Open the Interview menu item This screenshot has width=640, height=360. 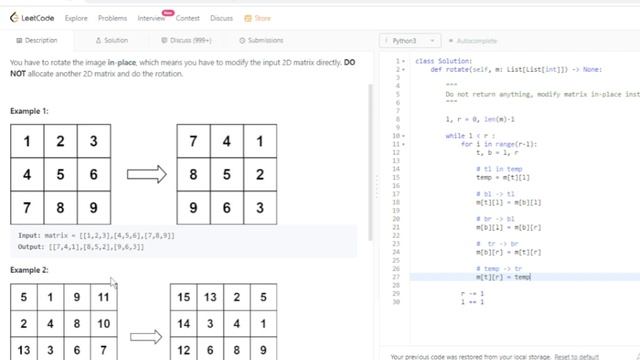pyautogui.click(x=151, y=18)
